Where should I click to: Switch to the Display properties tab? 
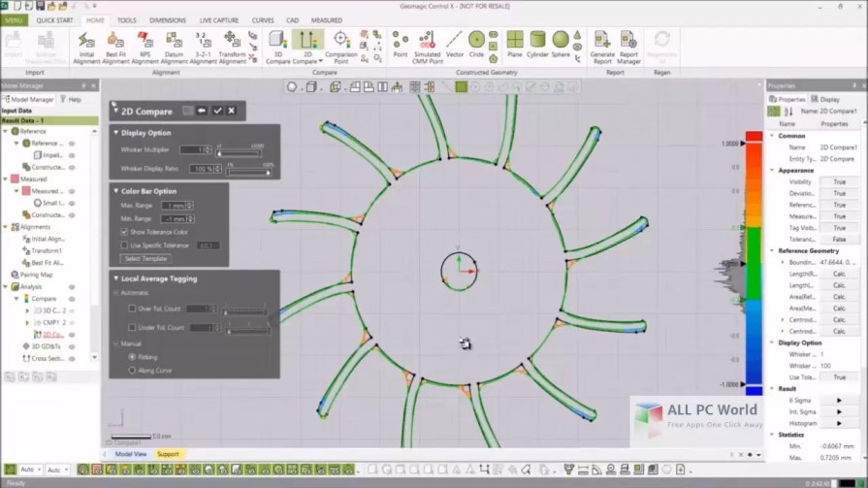tap(825, 100)
